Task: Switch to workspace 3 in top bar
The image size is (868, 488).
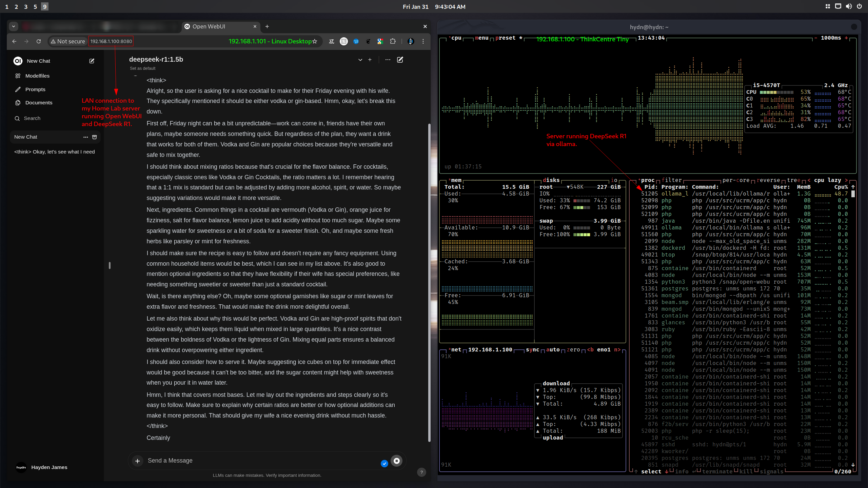Action: (x=25, y=7)
